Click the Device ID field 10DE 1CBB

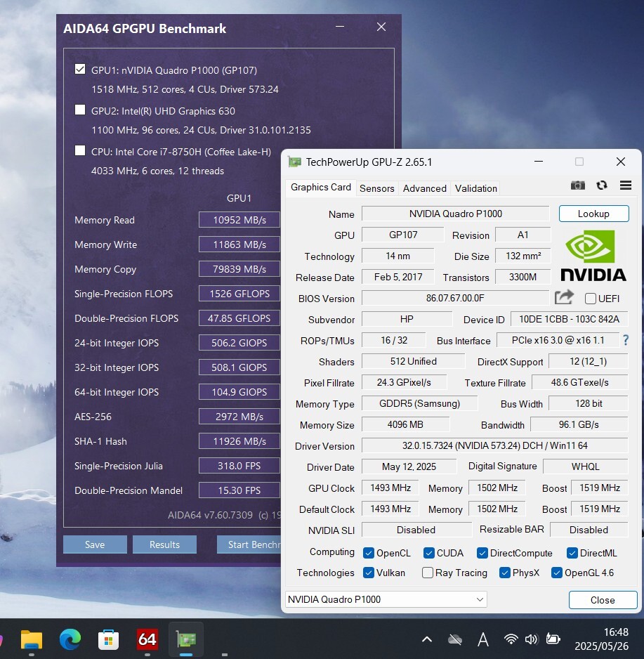(570, 319)
